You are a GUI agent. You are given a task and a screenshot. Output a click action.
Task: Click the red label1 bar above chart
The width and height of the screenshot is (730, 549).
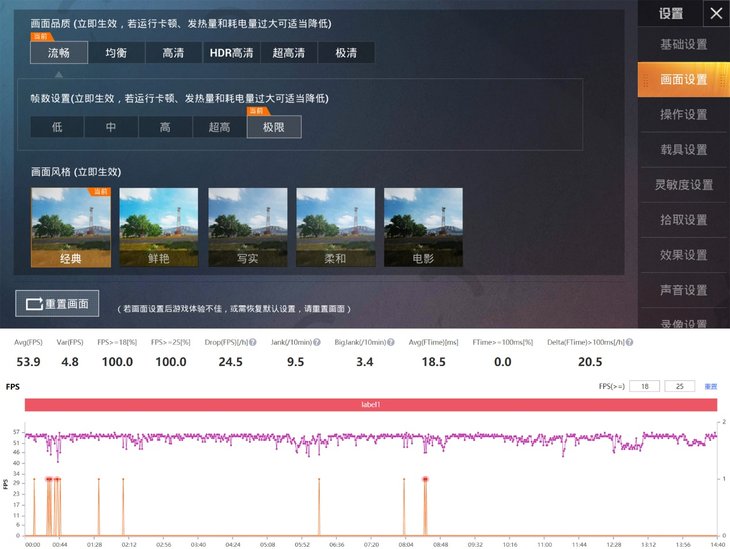371,405
